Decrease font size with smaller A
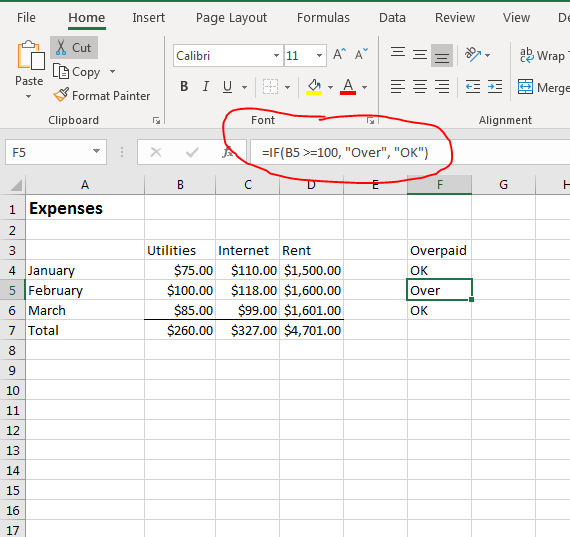The height and width of the screenshot is (537, 570). 361,55
